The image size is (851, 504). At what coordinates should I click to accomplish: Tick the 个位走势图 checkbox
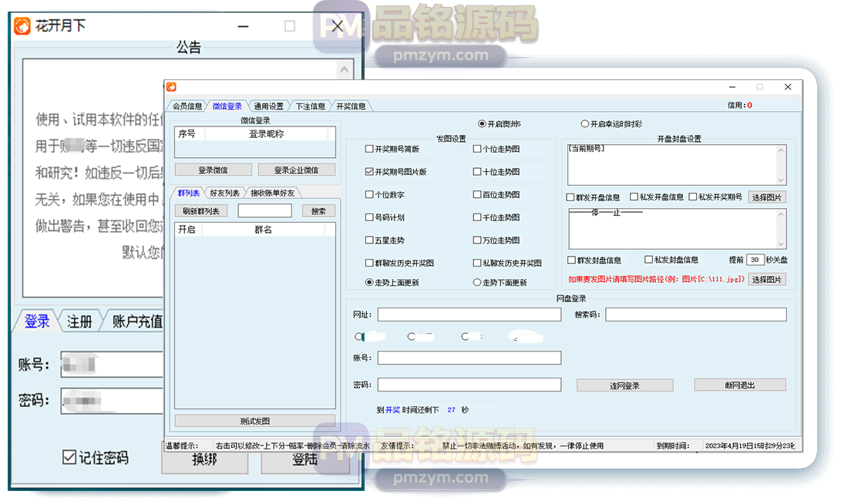pyautogui.click(x=476, y=149)
